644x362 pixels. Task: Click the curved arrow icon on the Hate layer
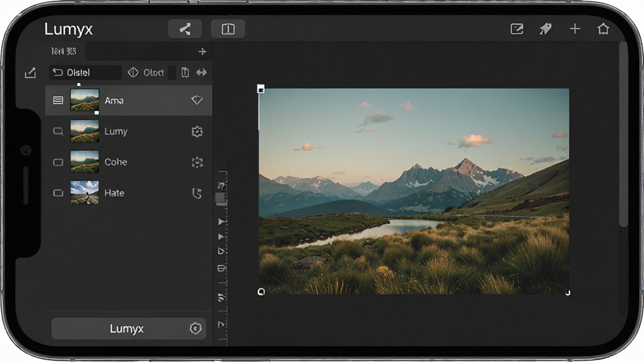(197, 193)
